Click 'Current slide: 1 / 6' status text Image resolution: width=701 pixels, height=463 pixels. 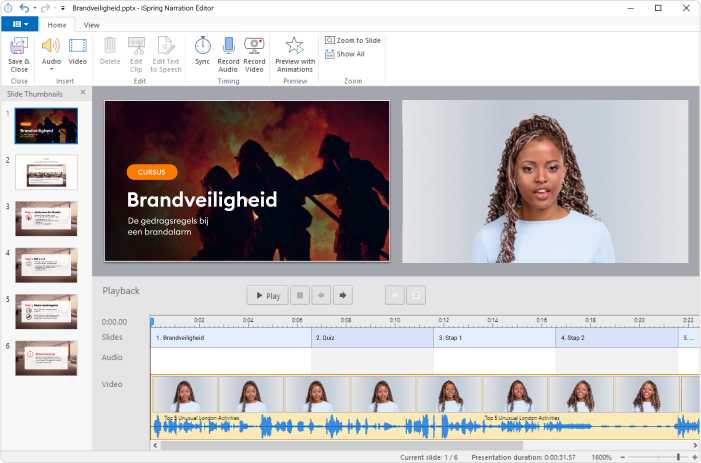click(429, 457)
